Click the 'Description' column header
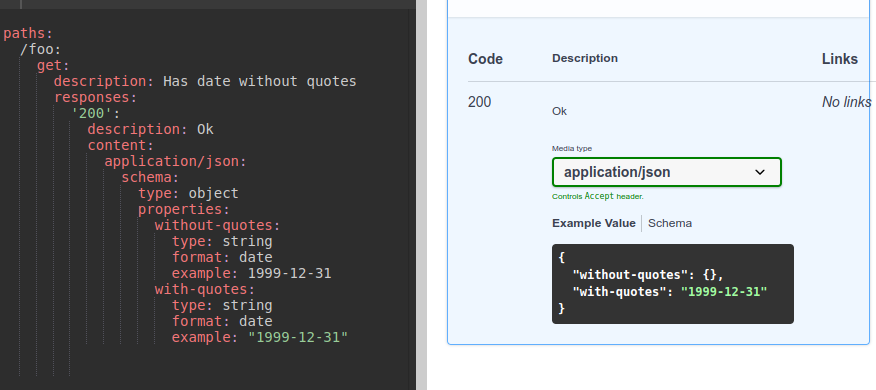Viewport: 876px width, 390px height. coord(585,58)
